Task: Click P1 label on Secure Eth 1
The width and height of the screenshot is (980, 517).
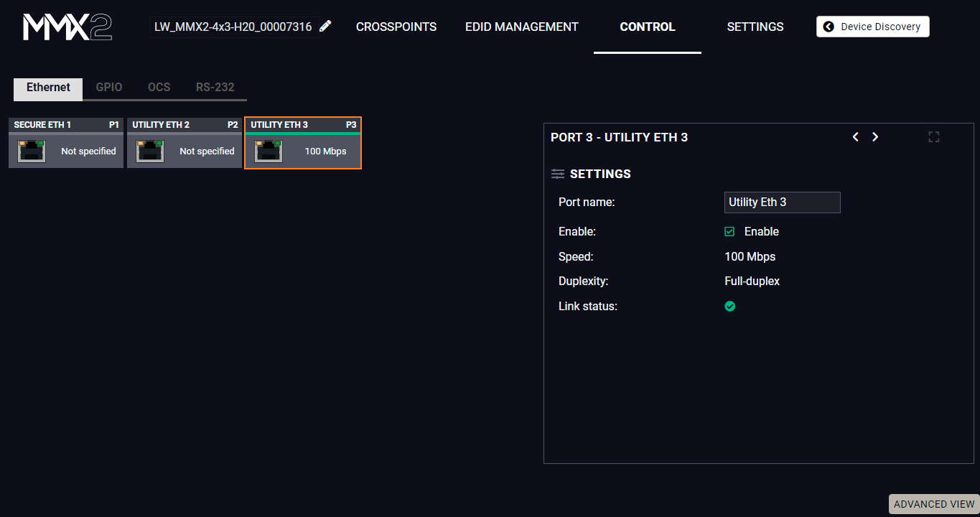Action: 114,125
